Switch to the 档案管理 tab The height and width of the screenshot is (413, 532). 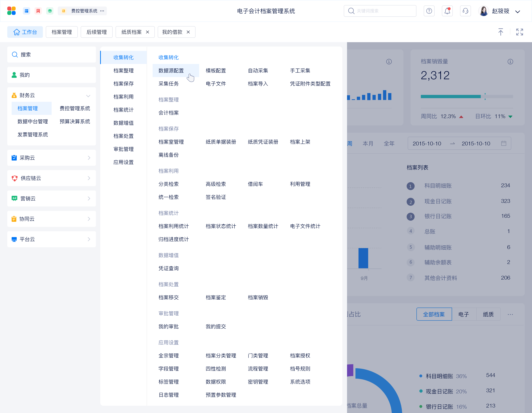click(x=62, y=32)
